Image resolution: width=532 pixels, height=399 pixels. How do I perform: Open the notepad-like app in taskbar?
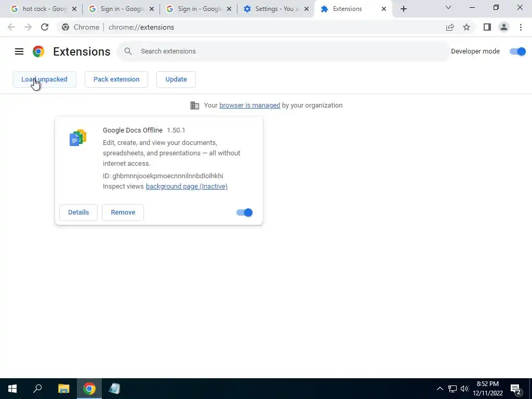tap(114, 389)
